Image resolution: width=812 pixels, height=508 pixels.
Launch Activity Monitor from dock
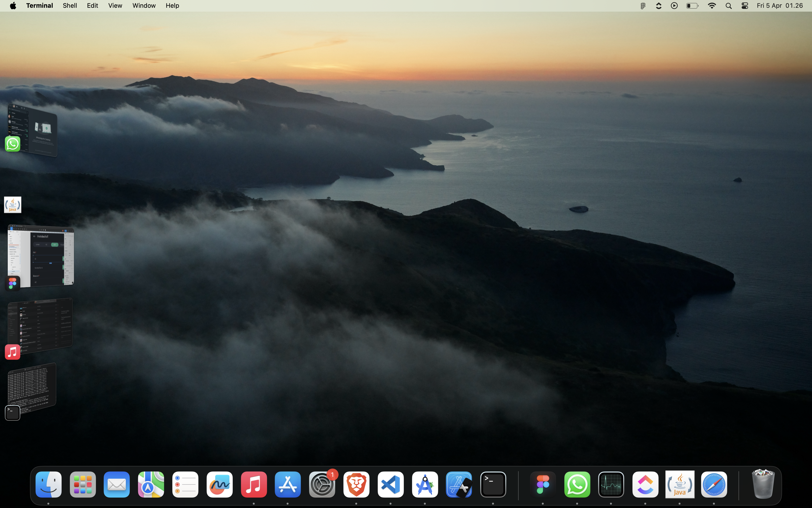click(611, 485)
